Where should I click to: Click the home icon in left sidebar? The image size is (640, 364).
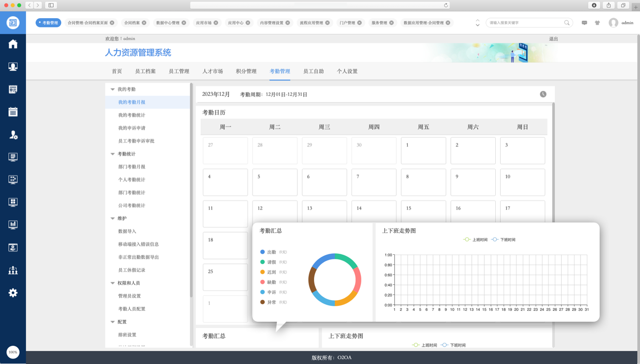(x=13, y=44)
